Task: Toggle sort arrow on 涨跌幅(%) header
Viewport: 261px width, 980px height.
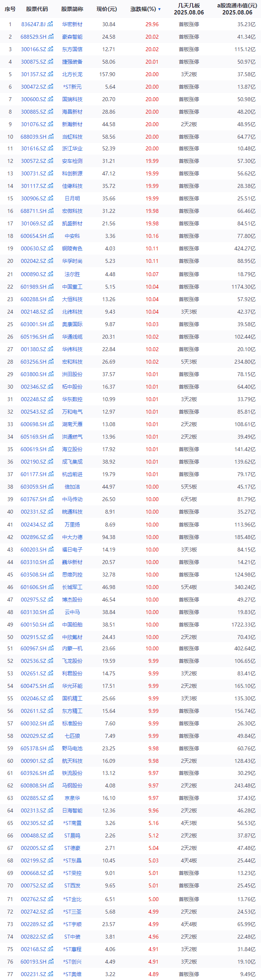Action: (159, 9)
